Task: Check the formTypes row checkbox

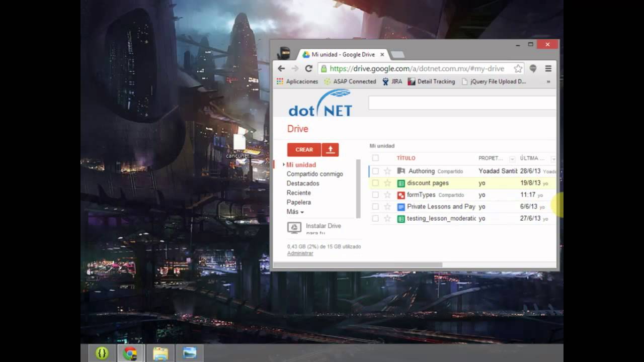Action: coord(375,195)
